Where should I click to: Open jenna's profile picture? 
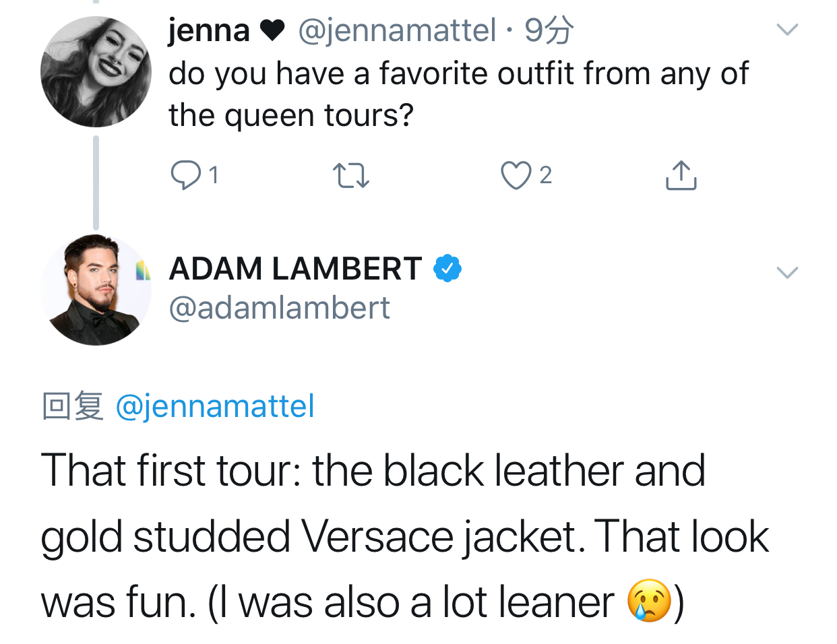[x=96, y=72]
